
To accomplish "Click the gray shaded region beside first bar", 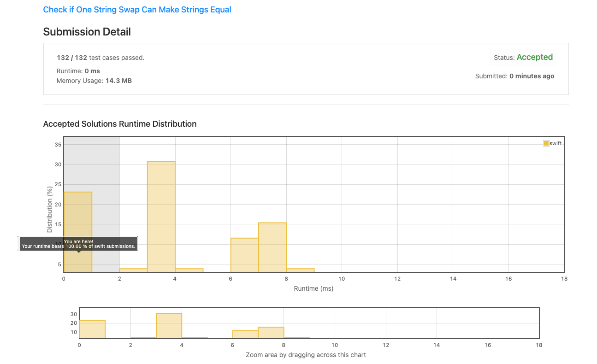I will tap(106, 204).
